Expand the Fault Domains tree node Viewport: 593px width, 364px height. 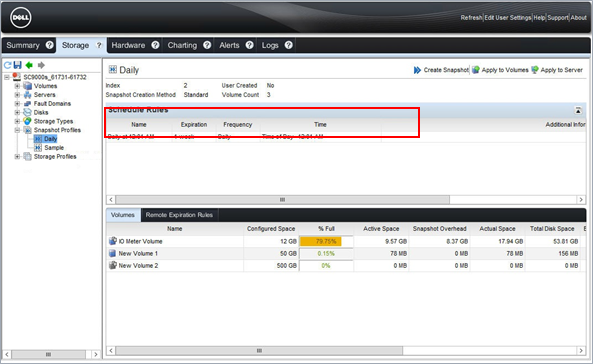pyautogui.click(x=17, y=103)
